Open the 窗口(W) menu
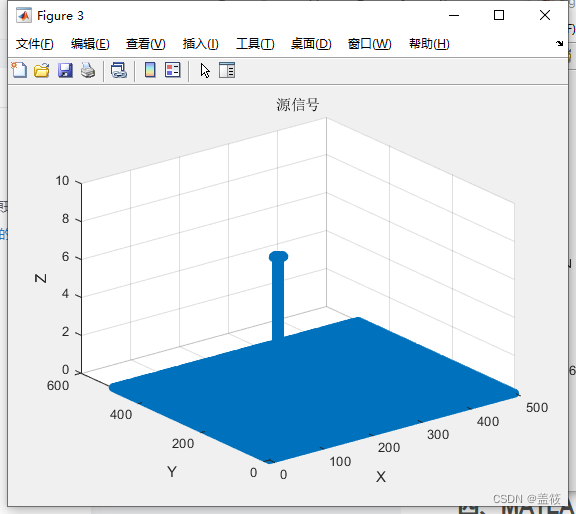 click(x=370, y=44)
